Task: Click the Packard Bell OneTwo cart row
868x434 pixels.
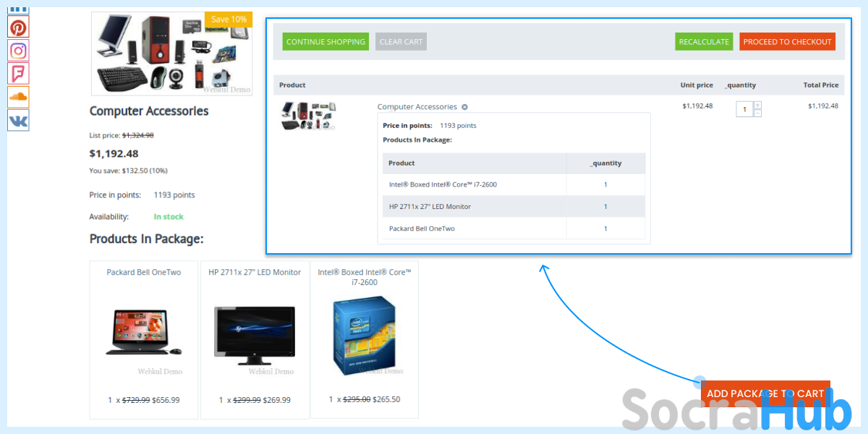Action: pos(514,229)
